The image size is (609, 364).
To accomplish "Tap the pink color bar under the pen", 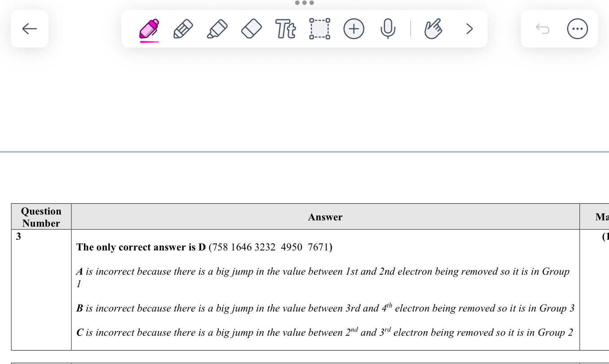I will click(149, 42).
